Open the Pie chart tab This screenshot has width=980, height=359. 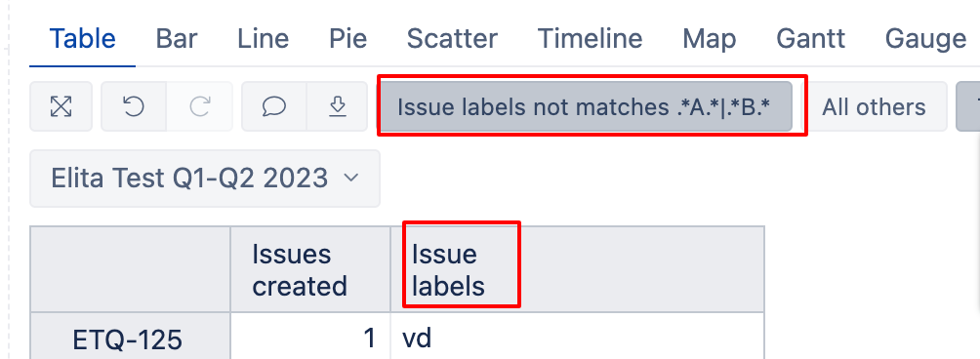348,39
